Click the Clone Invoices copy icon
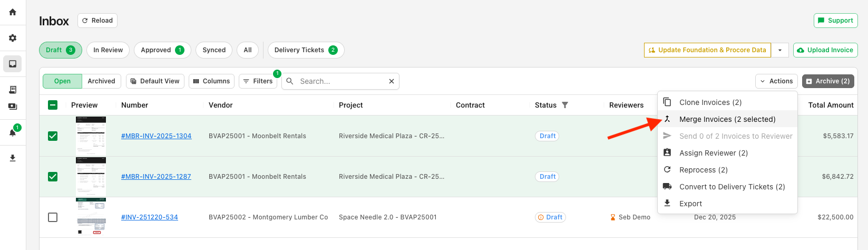Viewport: 868px width, 250px height. pos(667,102)
